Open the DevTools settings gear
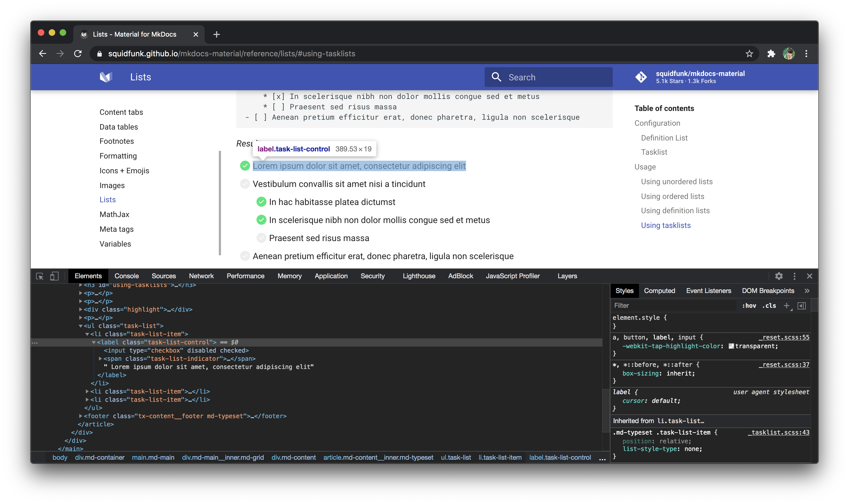849x504 pixels. point(779,276)
